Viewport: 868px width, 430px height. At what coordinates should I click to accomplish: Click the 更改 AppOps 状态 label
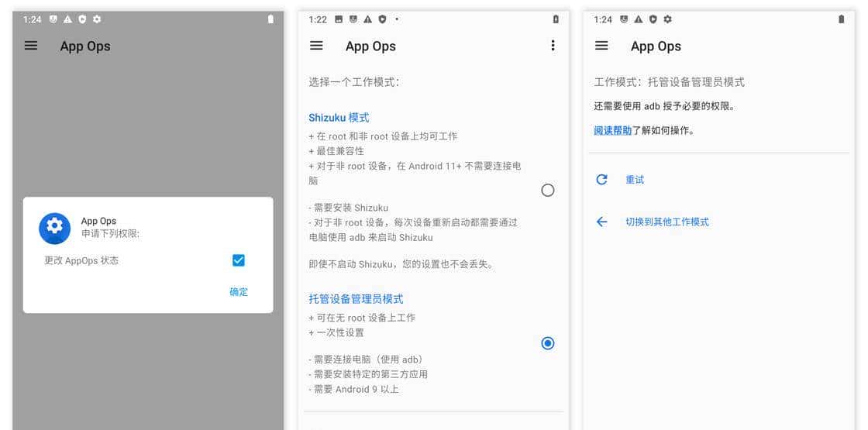(81, 260)
